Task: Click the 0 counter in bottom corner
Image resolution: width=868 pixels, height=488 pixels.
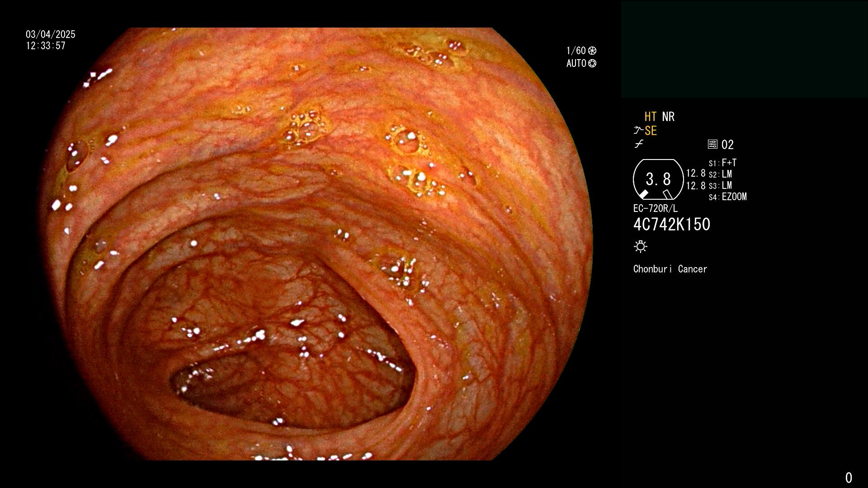Action: click(x=849, y=478)
